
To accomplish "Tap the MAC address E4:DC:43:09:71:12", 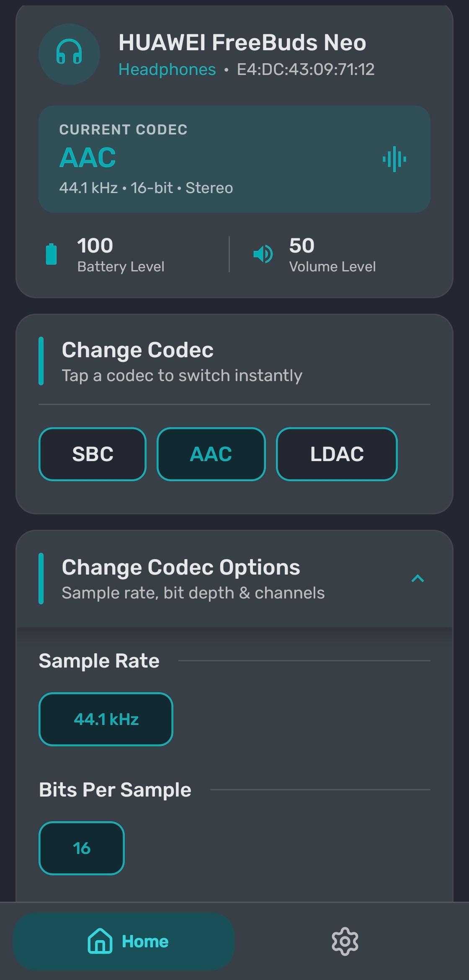I will point(306,70).
